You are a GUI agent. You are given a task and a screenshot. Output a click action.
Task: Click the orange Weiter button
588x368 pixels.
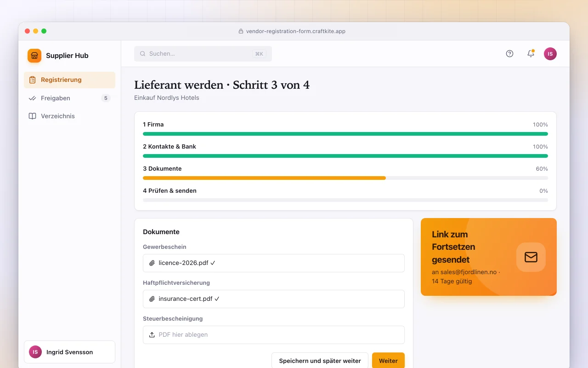[388, 361]
